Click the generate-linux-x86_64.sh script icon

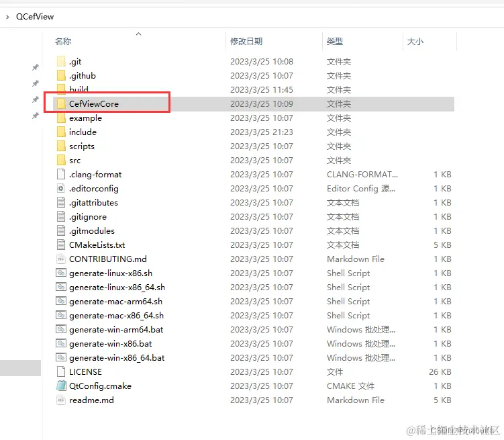(61, 287)
